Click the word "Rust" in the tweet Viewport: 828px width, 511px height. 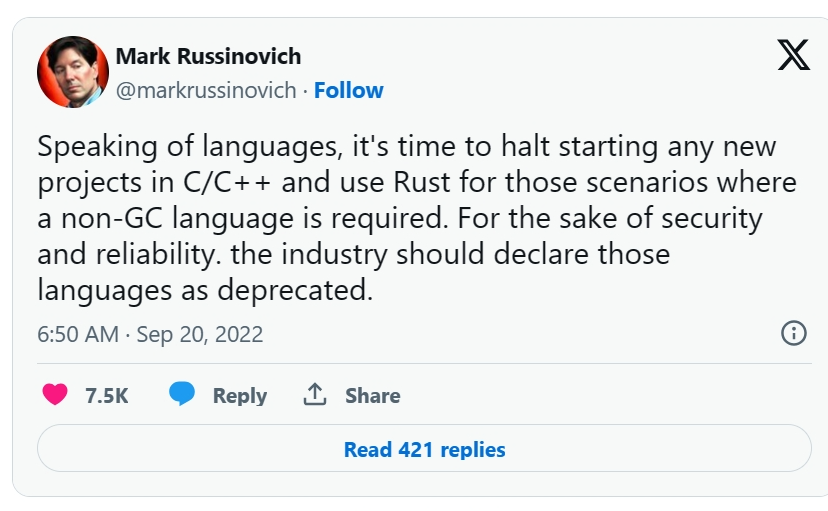[422, 182]
